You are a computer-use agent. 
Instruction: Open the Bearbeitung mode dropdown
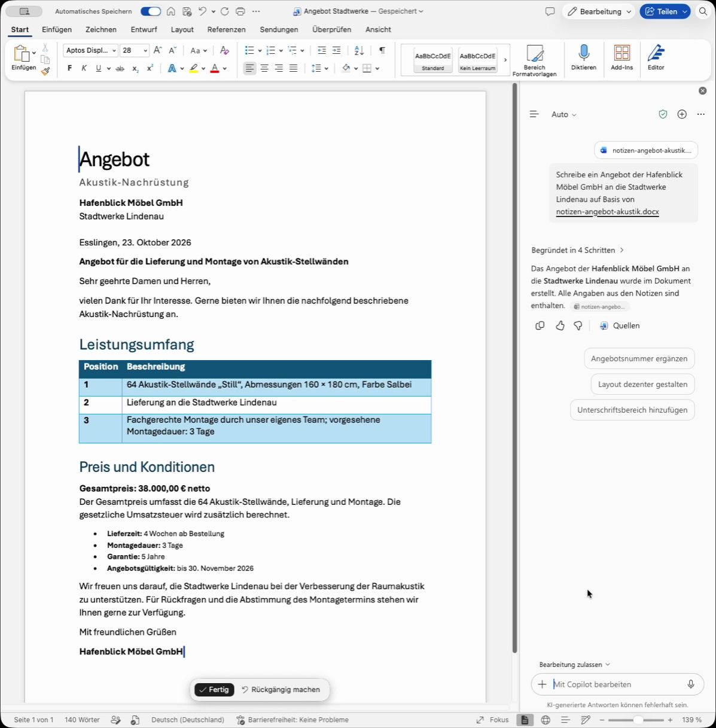click(x=598, y=11)
